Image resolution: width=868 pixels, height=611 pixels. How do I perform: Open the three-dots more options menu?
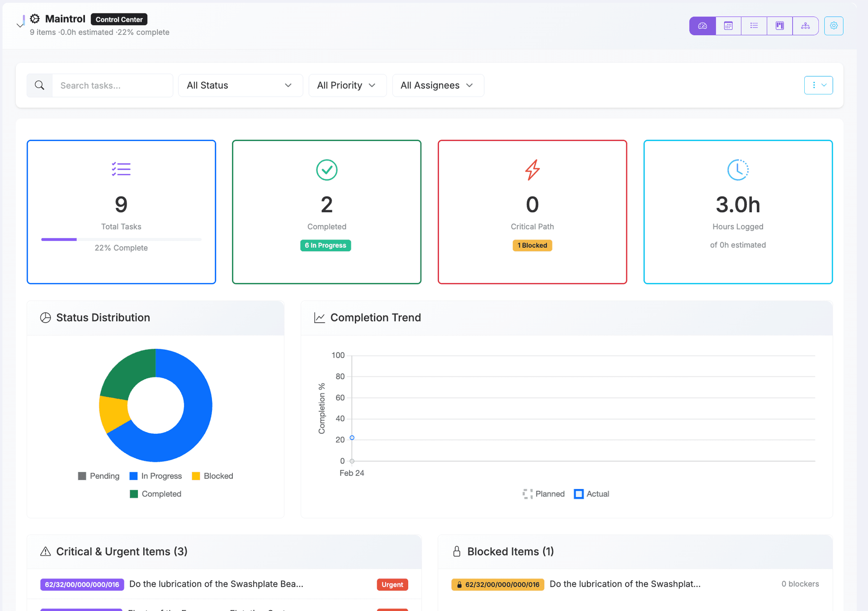(x=818, y=85)
